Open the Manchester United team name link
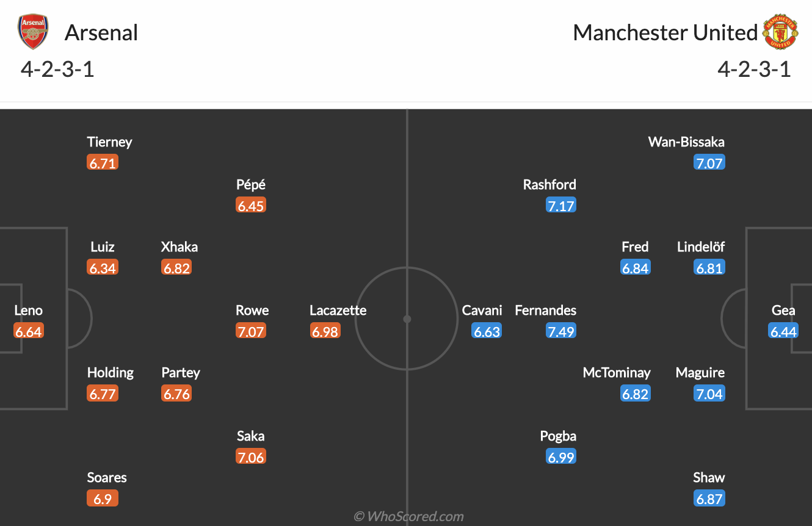Viewport: 812px width, 526px height. [665, 32]
